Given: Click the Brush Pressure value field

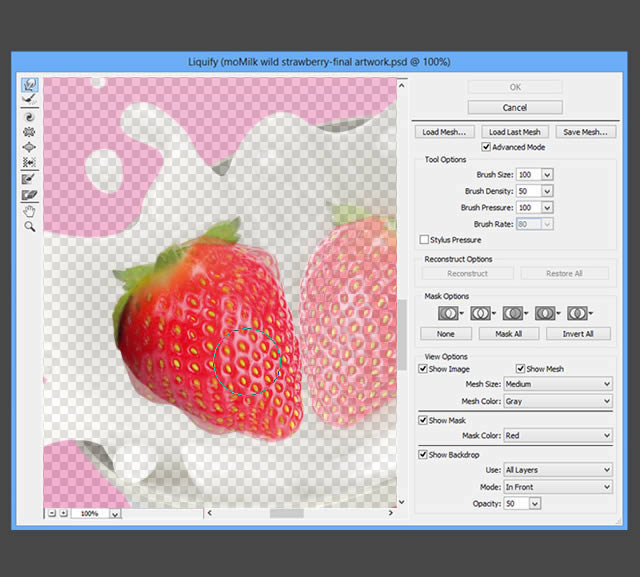Looking at the screenshot, I should [x=529, y=208].
